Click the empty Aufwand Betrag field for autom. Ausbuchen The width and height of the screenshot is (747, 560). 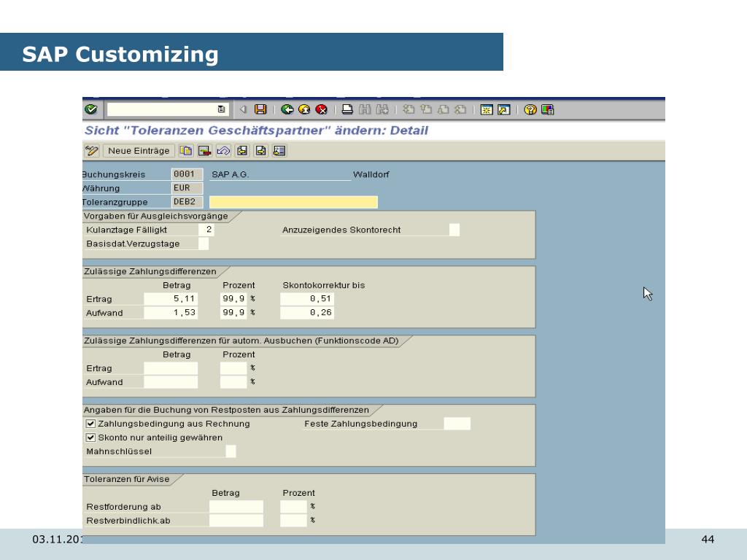click(171, 382)
